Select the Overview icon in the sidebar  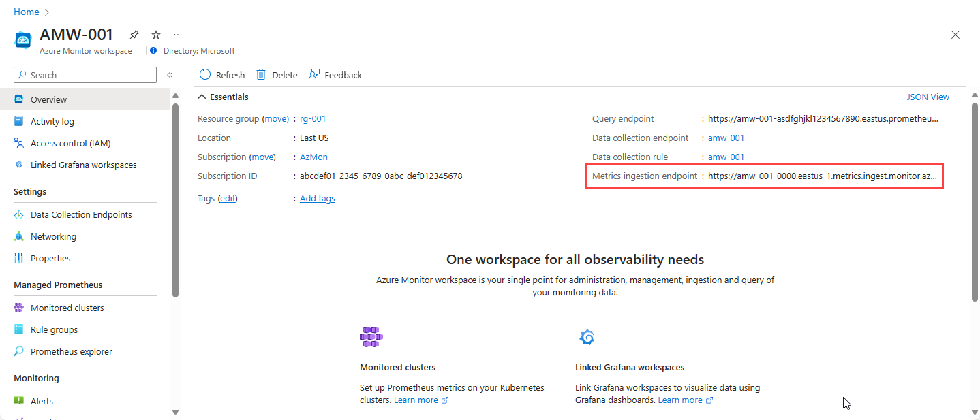click(19, 99)
